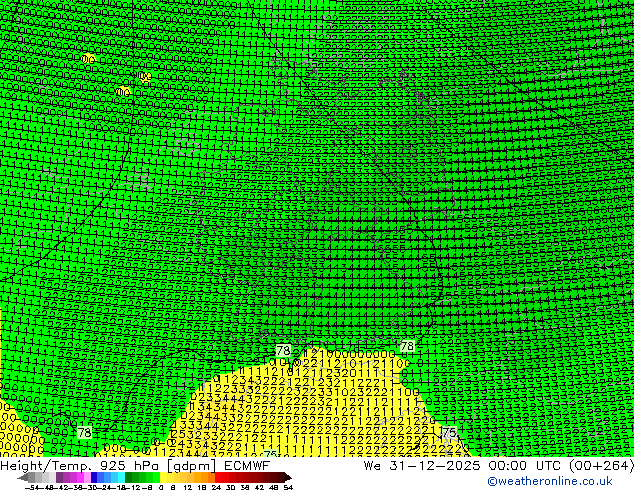Click the -54 value under the color scale
This screenshot has width=634, height=490.
click(x=32, y=488)
